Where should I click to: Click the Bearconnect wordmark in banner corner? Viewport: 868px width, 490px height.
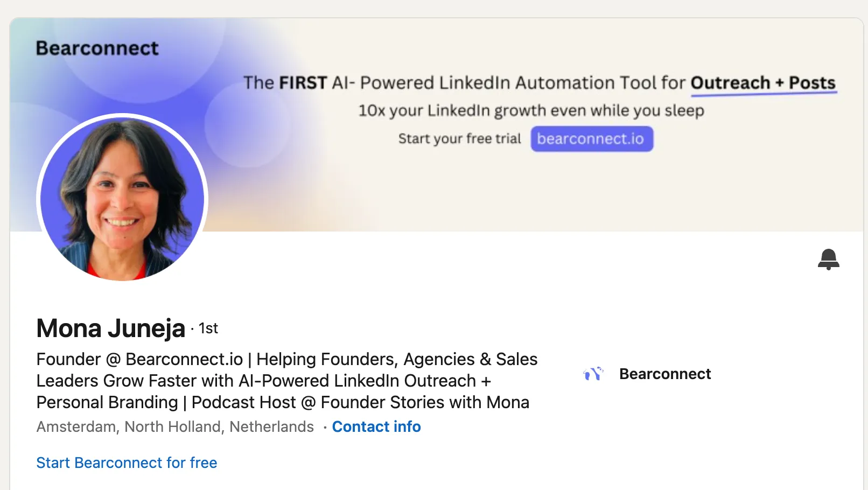(x=97, y=48)
